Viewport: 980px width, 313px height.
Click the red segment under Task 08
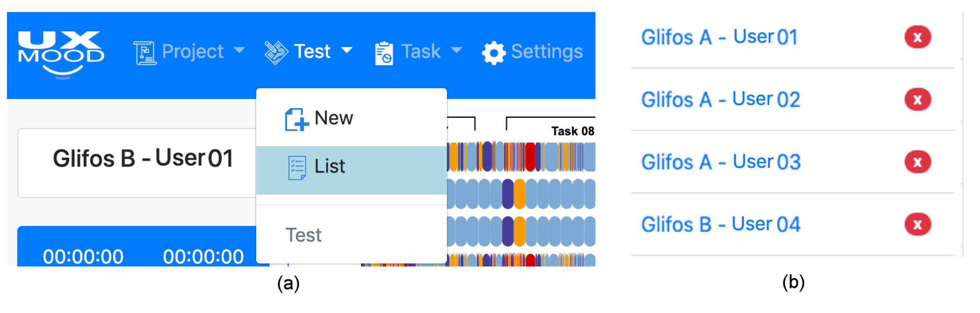coord(530,157)
